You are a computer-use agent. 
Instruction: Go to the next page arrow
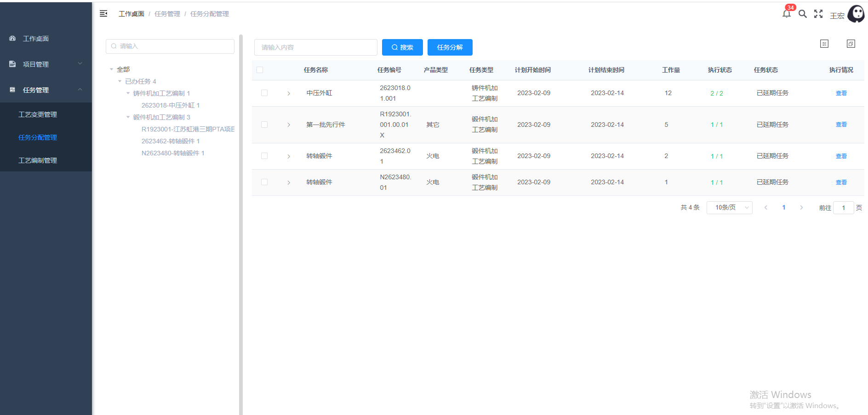click(x=801, y=208)
